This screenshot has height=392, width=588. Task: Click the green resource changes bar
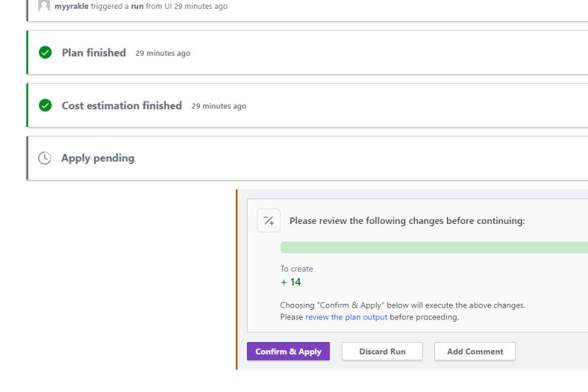[434, 247]
